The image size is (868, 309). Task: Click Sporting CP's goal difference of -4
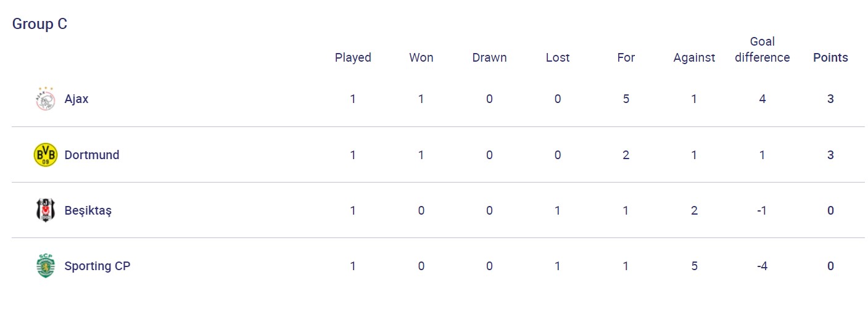pos(763,266)
